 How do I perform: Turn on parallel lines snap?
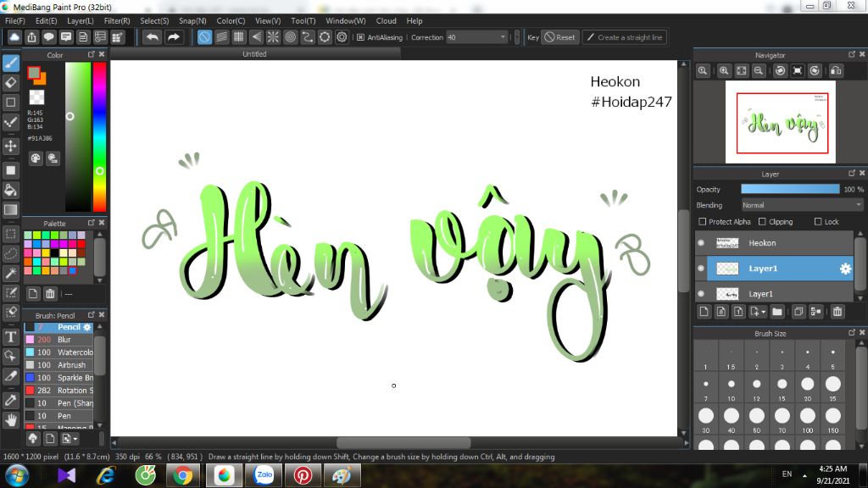coord(221,37)
